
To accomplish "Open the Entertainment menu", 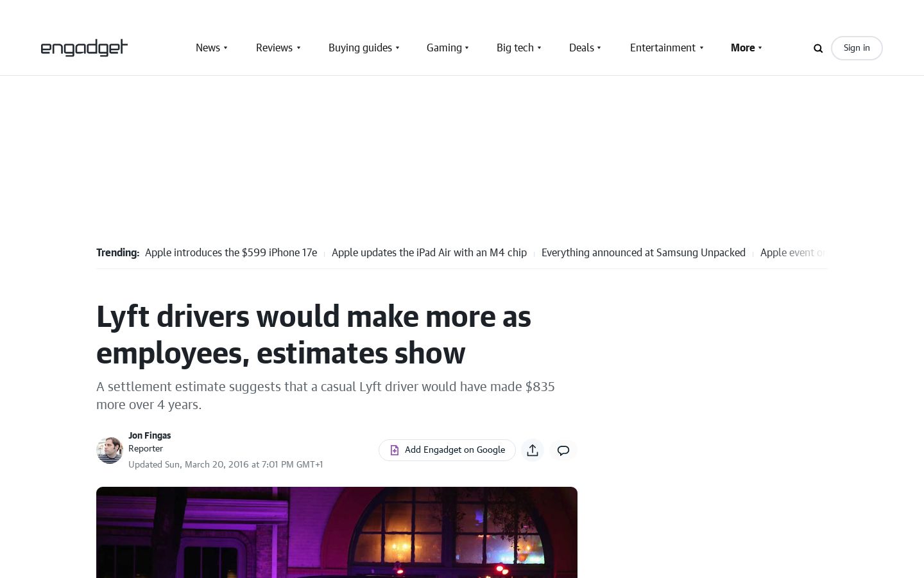I will point(663,48).
